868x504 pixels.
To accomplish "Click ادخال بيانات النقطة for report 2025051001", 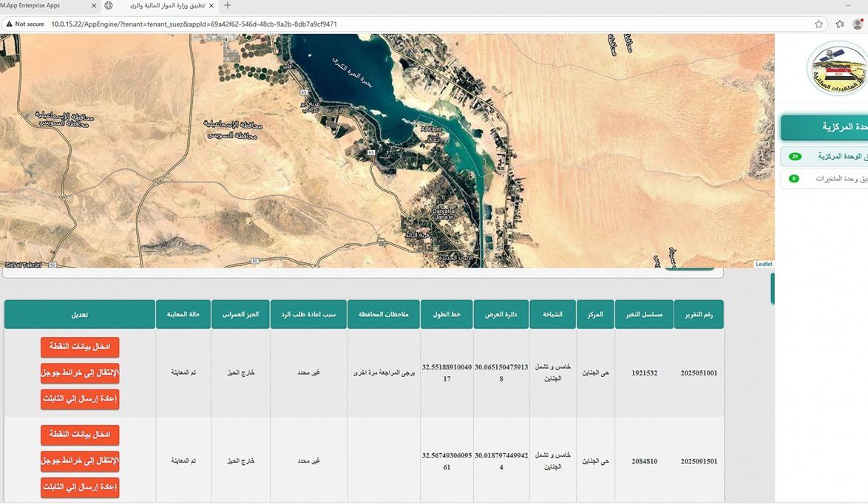I will click(79, 347).
